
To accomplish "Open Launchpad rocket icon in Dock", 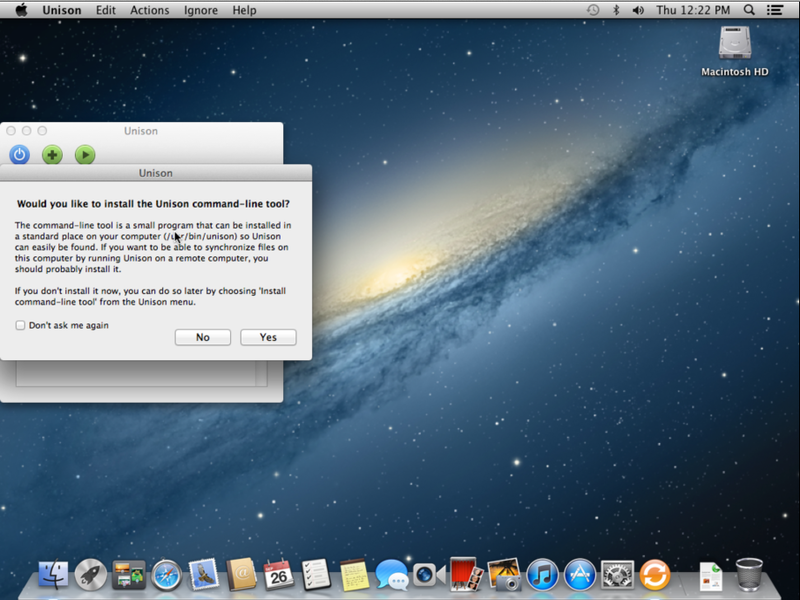I will coord(91,574).
